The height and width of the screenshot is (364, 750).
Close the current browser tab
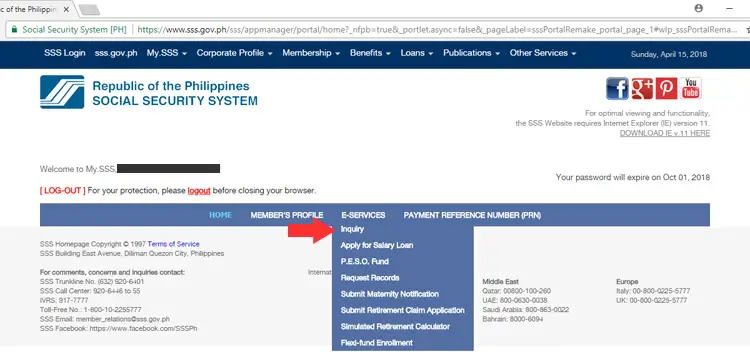click(x=66, y=10)
